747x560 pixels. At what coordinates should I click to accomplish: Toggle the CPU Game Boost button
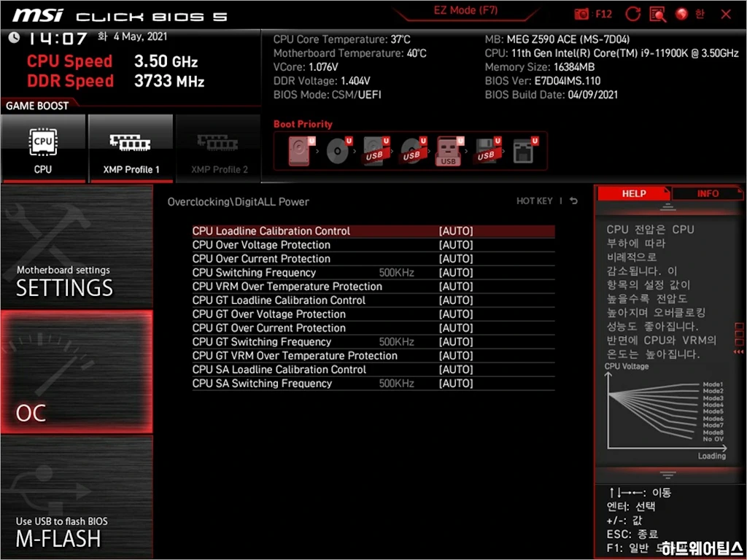(43, 148)
